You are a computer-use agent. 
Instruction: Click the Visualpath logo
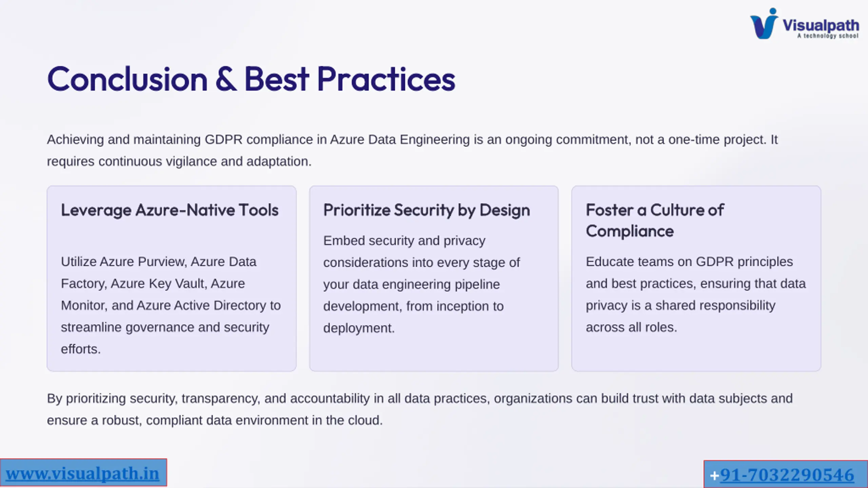804,24
